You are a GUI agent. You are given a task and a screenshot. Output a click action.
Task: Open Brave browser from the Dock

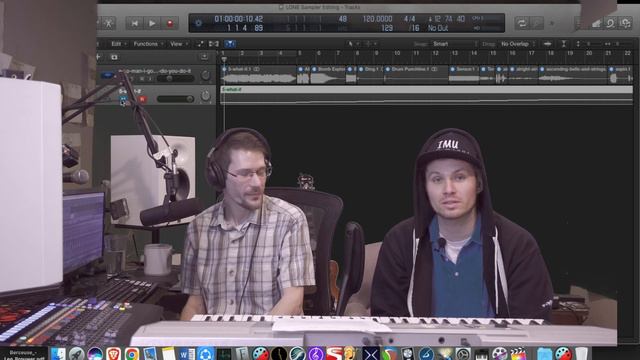[x=113, y=354]
